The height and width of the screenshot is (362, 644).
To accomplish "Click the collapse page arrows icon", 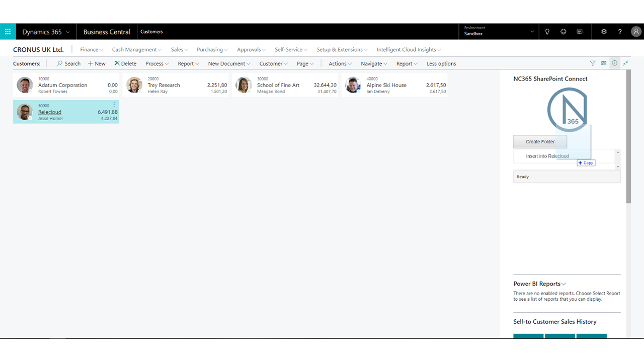I will pos(625,63).
